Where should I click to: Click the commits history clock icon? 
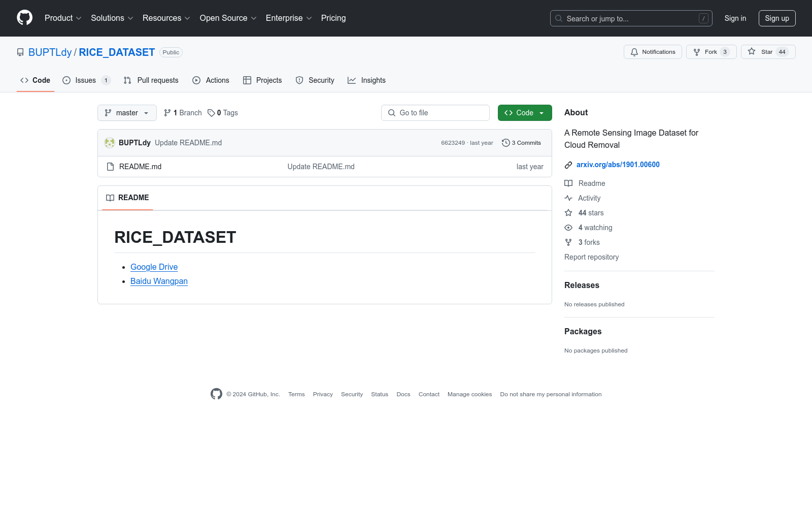point(505,143)
